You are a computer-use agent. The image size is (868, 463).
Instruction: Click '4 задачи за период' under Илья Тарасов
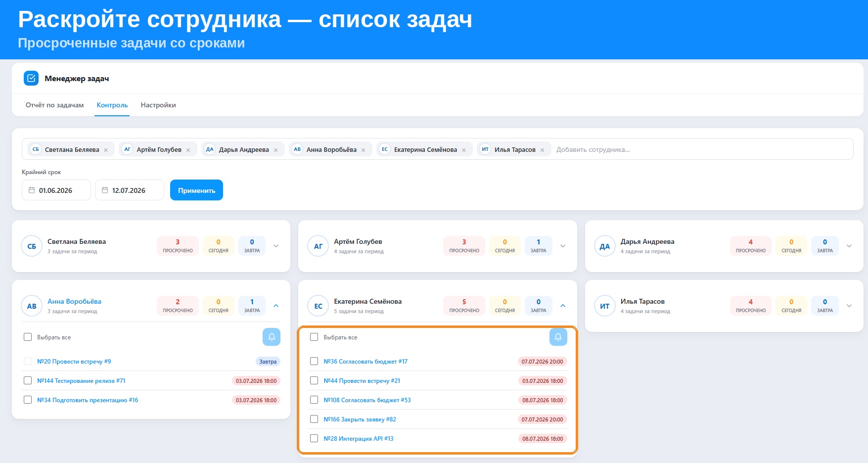coord(645,311)
